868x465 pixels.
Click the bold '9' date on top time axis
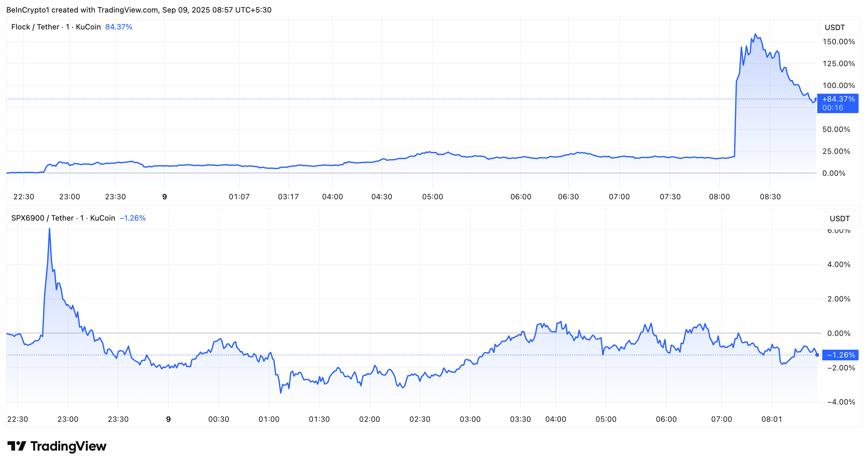click(x=165, y=196)
